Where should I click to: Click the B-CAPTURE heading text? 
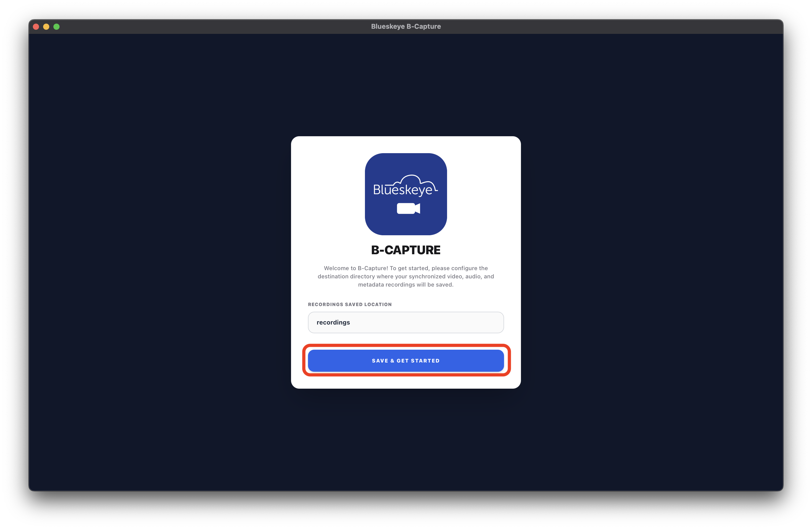tap(406, 250)
